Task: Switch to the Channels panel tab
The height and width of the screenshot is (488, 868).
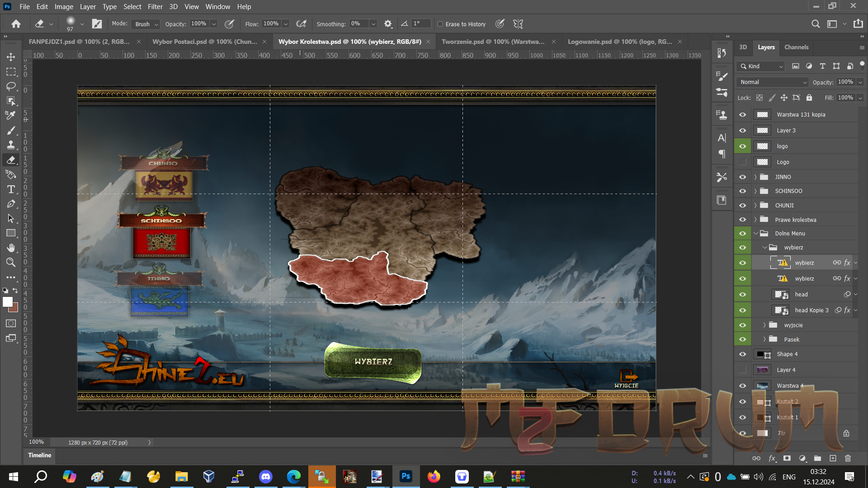Action: 796,47
